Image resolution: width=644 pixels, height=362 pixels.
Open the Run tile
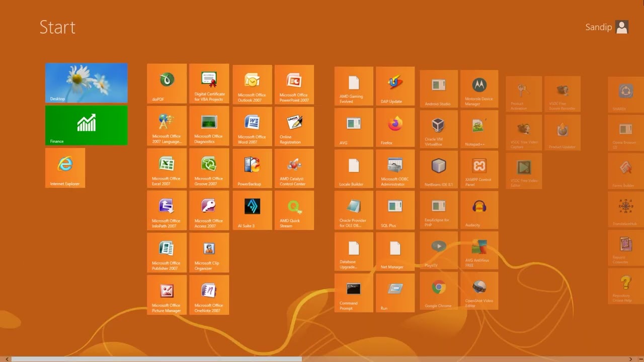395,293
